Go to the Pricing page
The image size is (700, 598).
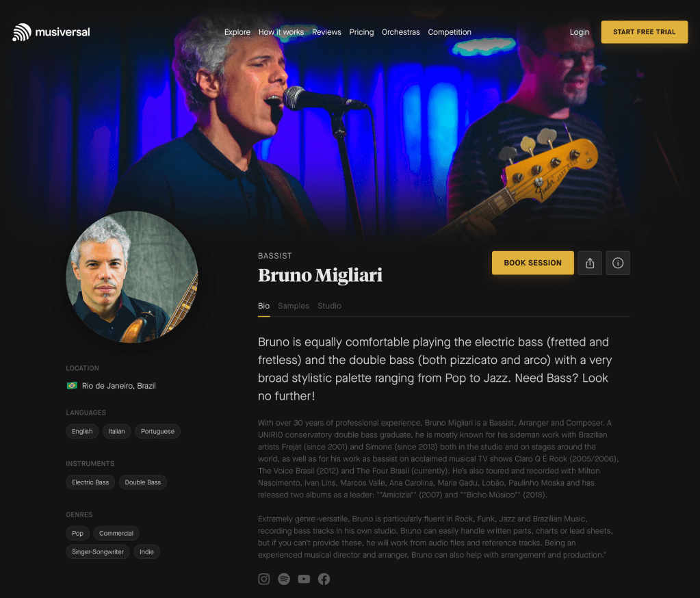pos(361,32)
